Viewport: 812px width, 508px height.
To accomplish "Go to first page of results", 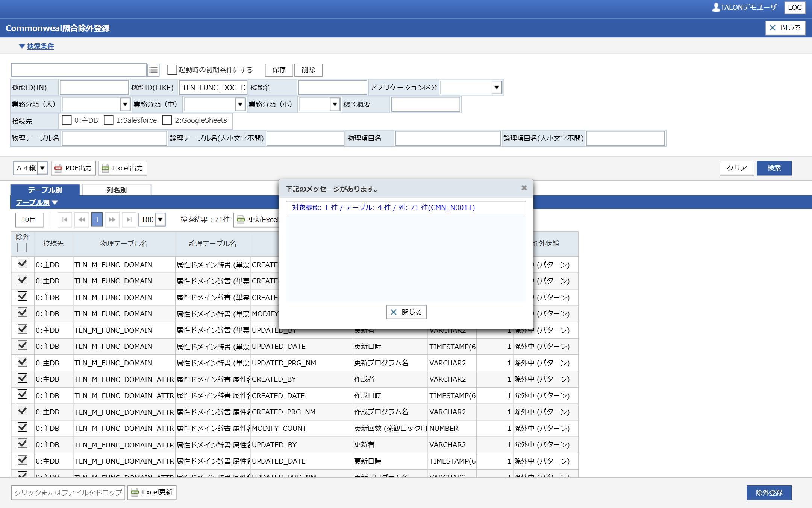I will pyautogui.click(x=65, y=220).
